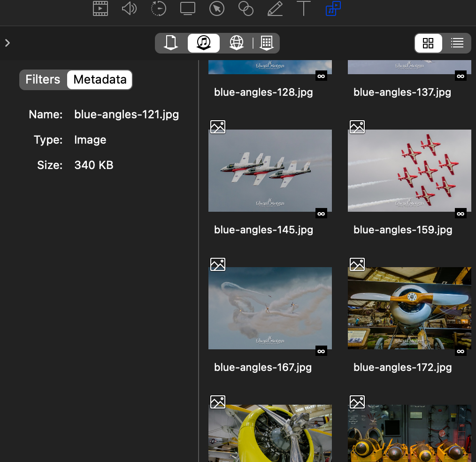Click the Type value Image
This screenshot has height=462, width=476.
(x=90, y=139)
